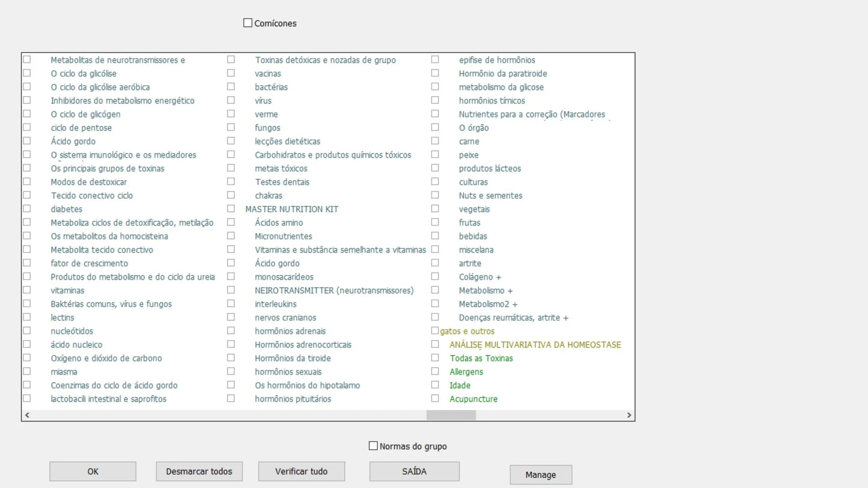Enable the Com ícones checkbox

[x=247, y=23]
